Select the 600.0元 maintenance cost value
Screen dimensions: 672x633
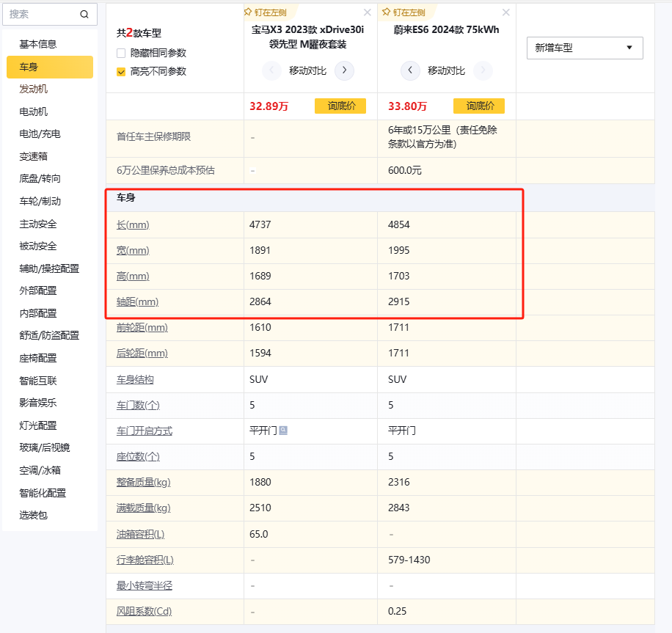pyautogui.click(x=404, y=170)
